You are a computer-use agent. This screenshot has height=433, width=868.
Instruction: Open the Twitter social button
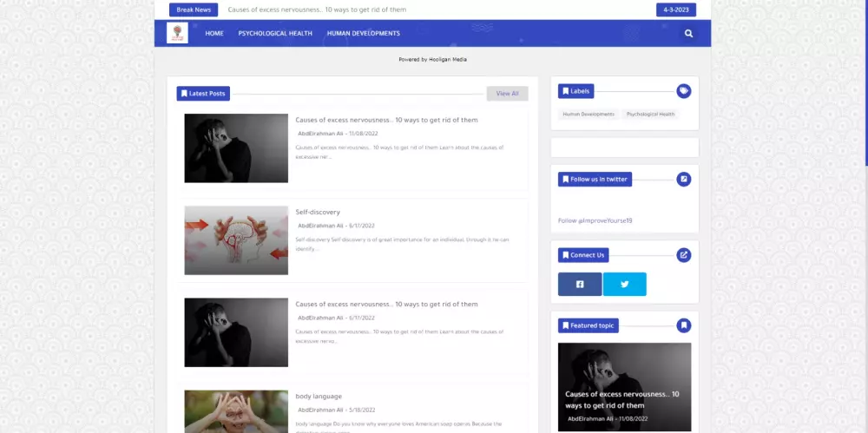[624, 284]
